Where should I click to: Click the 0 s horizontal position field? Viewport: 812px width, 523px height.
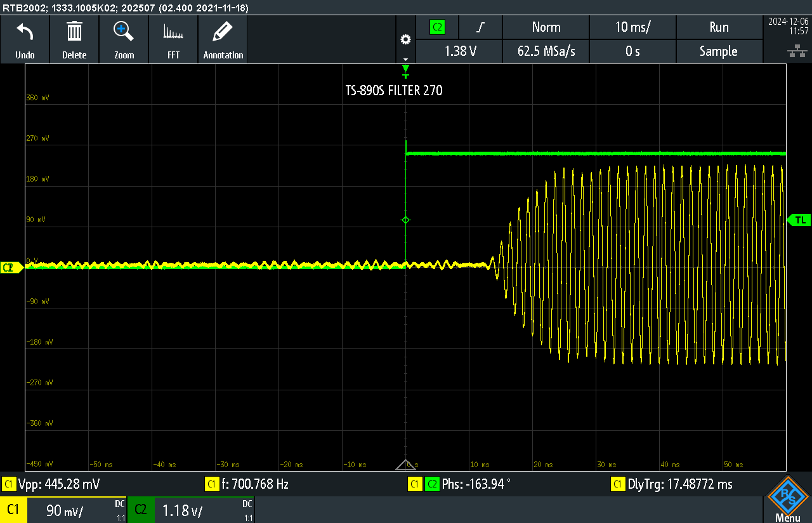[x=632, y=51]
